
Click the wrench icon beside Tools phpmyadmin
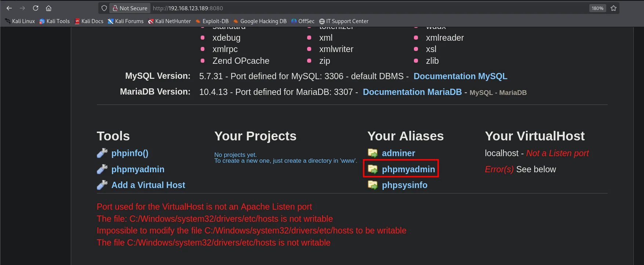pyautogui.click(x=102, y=169)
